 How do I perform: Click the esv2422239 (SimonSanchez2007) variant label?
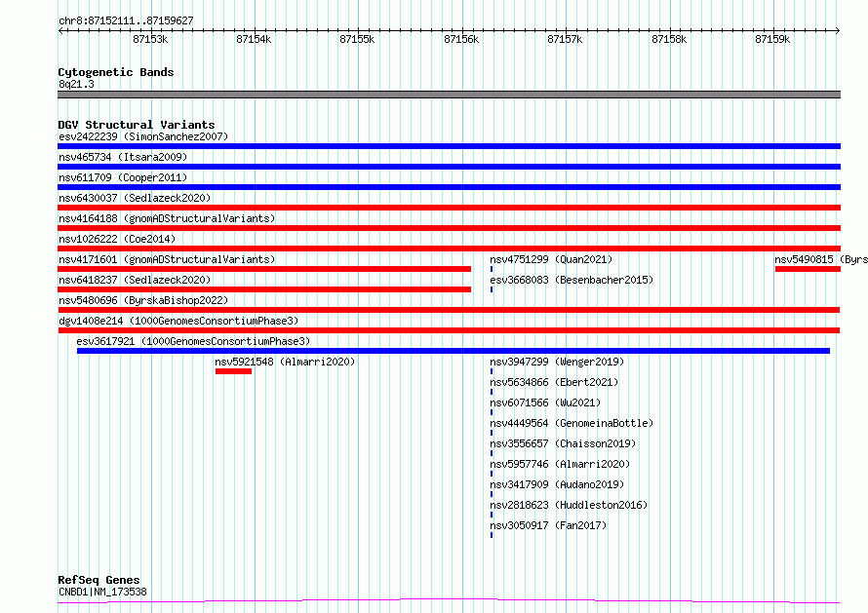143,136
